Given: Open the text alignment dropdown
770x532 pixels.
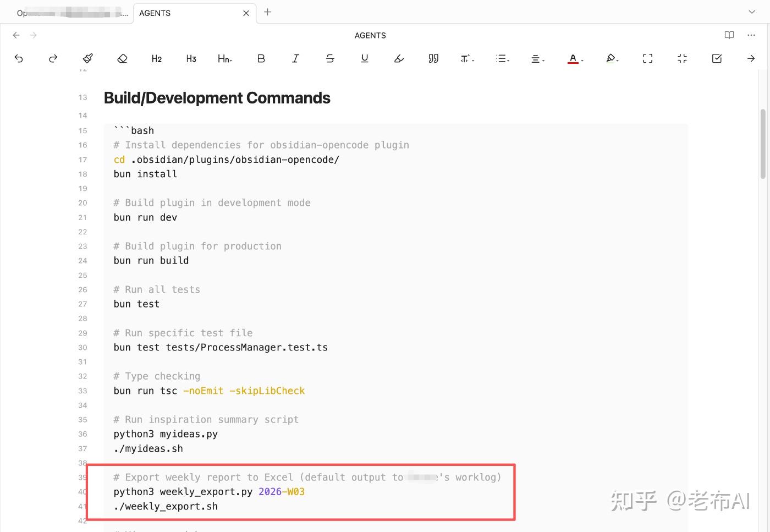Looking at the screenshot, I should 538,58.
